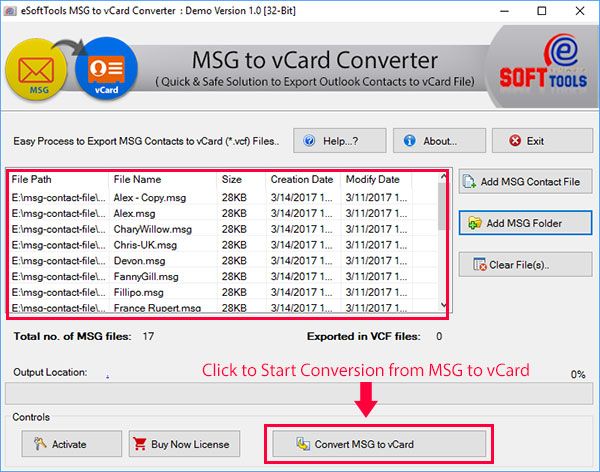Click 28KB size of Alex.msg
The image size is (600, 472).
(x=234, y=213)
